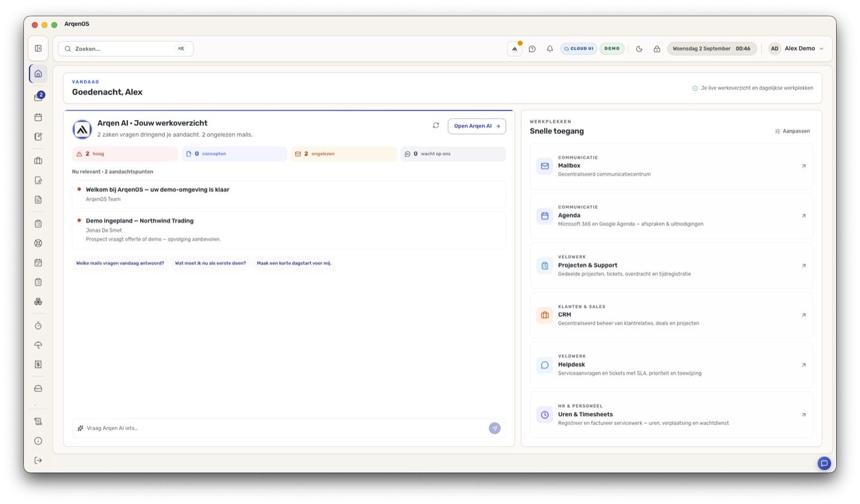Screen dimensions: 860x504
Task: Click the Open Arqen AI button
Action: (x=477, y=126)
